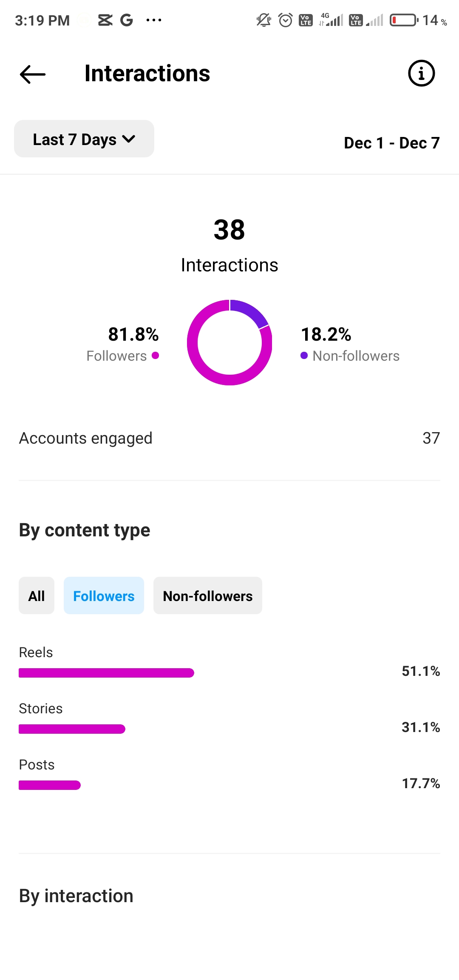
Task: Tap the 38 Interactions total
Action: (x=229, y=230)
